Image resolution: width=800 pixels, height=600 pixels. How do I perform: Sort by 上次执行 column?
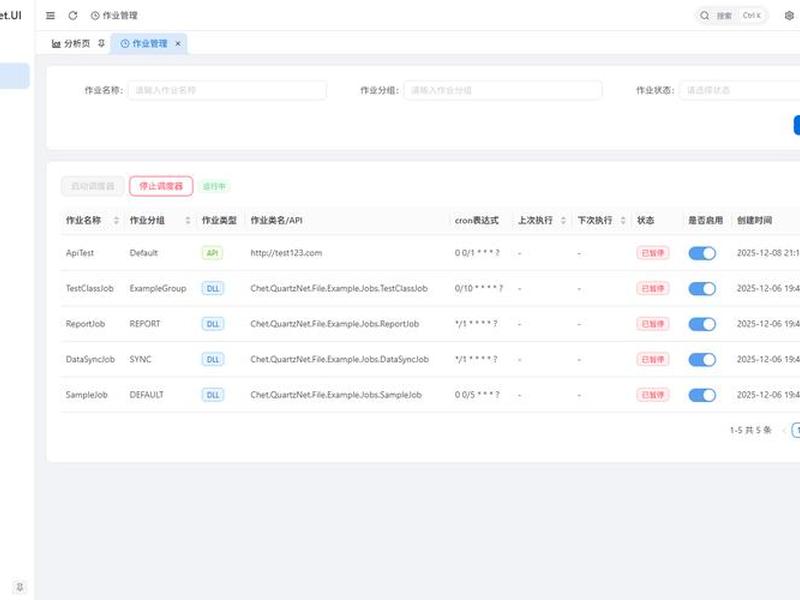(563, 220)
